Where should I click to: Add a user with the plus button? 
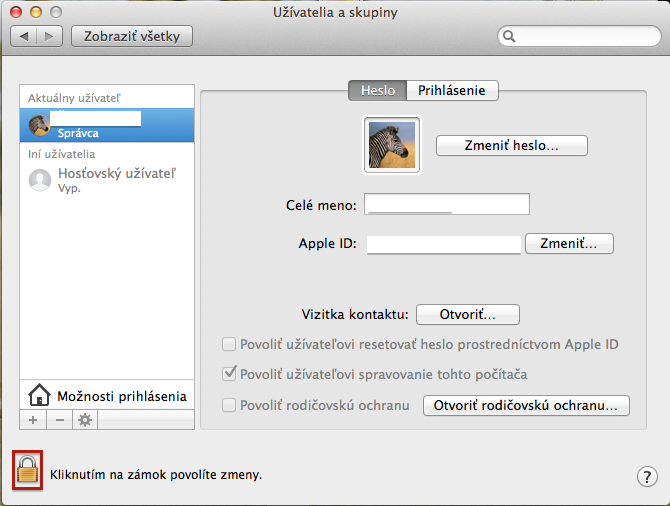(x=33, y=420)
